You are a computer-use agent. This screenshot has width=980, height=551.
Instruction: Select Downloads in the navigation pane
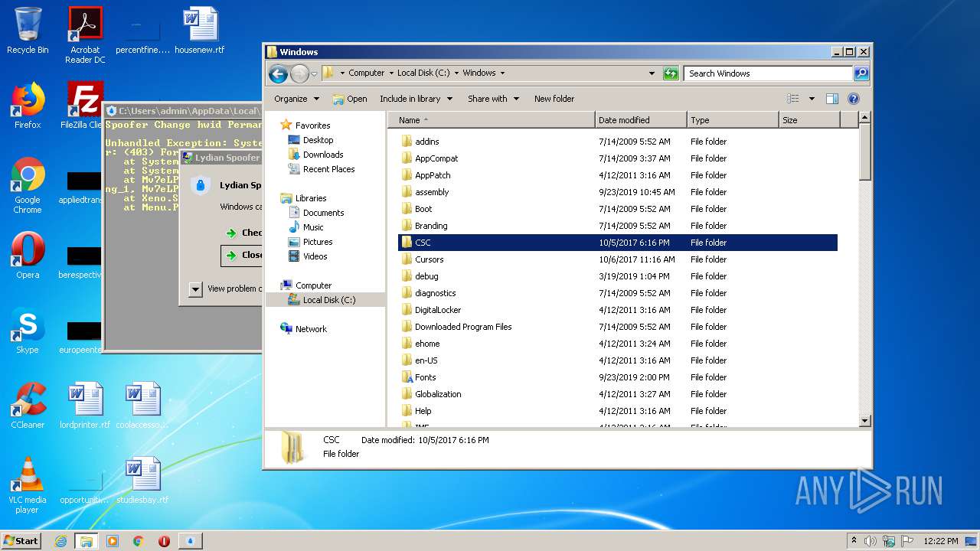[323, 155]
